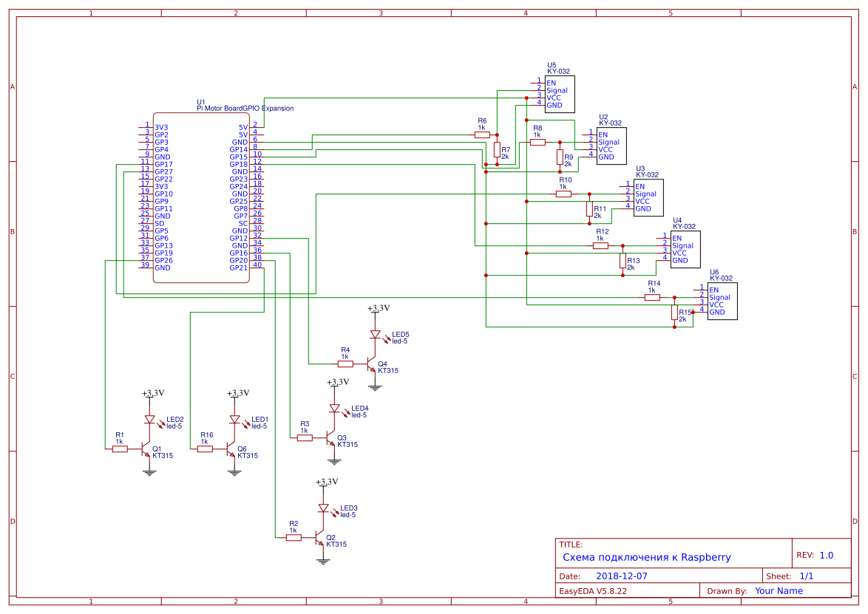Click the REV 1.0 value

pos(827,556)
